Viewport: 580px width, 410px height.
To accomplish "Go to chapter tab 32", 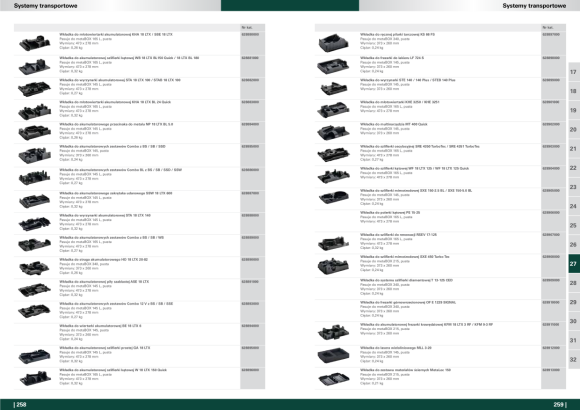I will point(574,360).
